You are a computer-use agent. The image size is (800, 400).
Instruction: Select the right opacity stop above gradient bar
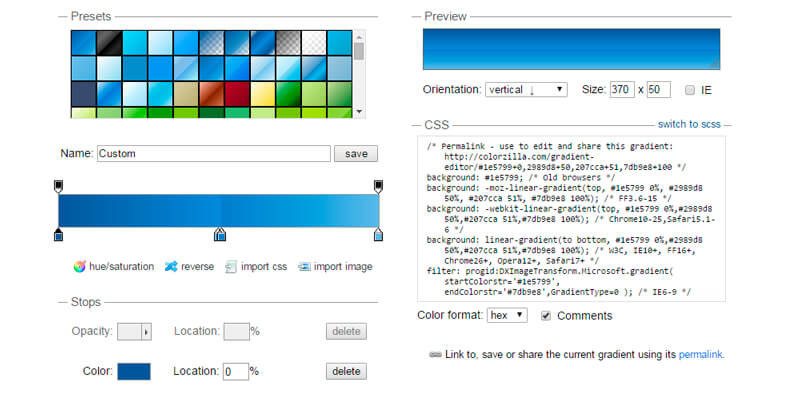click(378, 186)
